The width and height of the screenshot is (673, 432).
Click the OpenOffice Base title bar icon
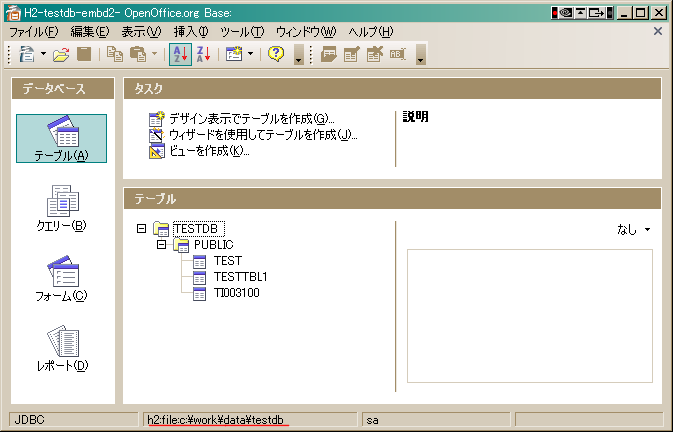(x=13, y=13)
